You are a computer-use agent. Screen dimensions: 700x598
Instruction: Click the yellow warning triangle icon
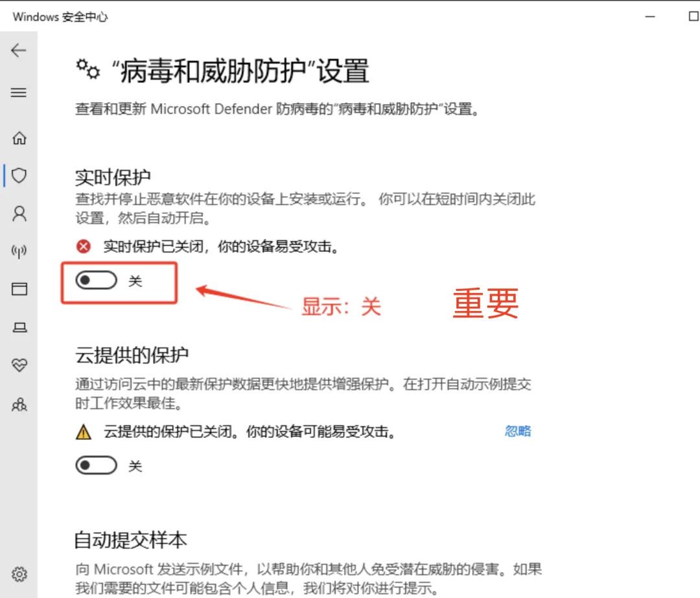coord(84,432)
